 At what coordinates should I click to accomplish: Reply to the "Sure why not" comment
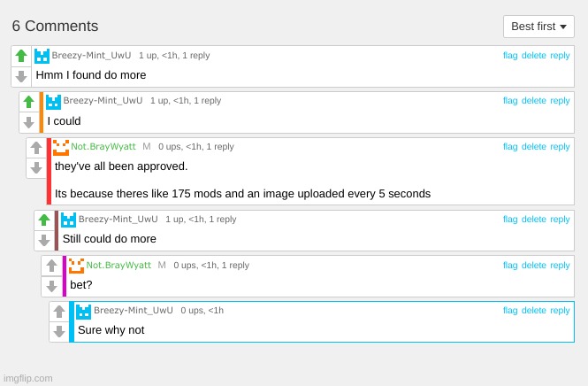click(560, 311)
